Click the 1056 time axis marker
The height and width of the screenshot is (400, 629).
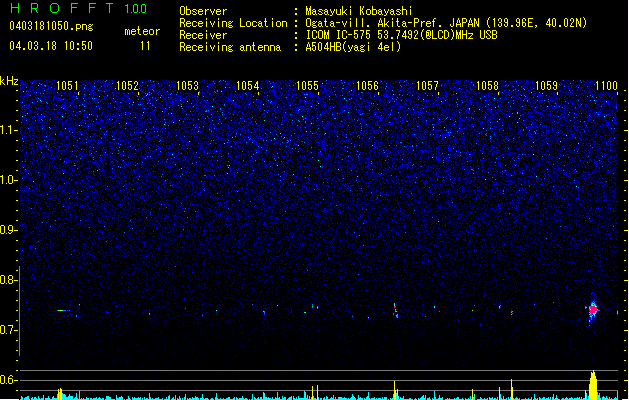367,86
